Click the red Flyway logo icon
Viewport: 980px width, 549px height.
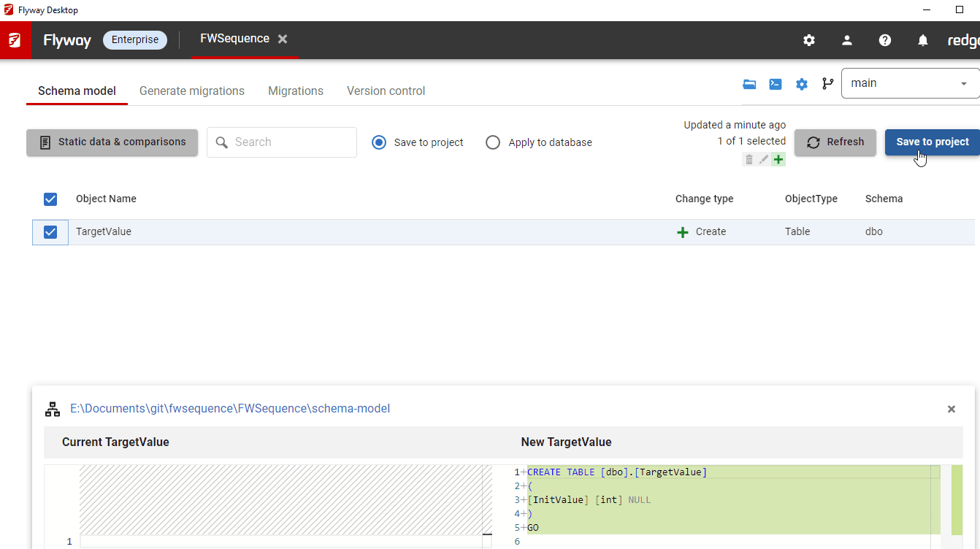(x=15, y=40)
